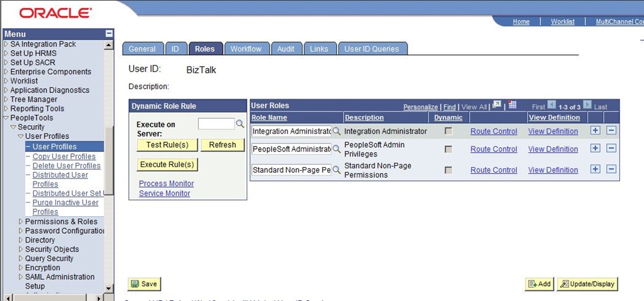Screen dimensions: 644x301
Task: Click Personalize link in User Roles
Action: click(421, 107)
